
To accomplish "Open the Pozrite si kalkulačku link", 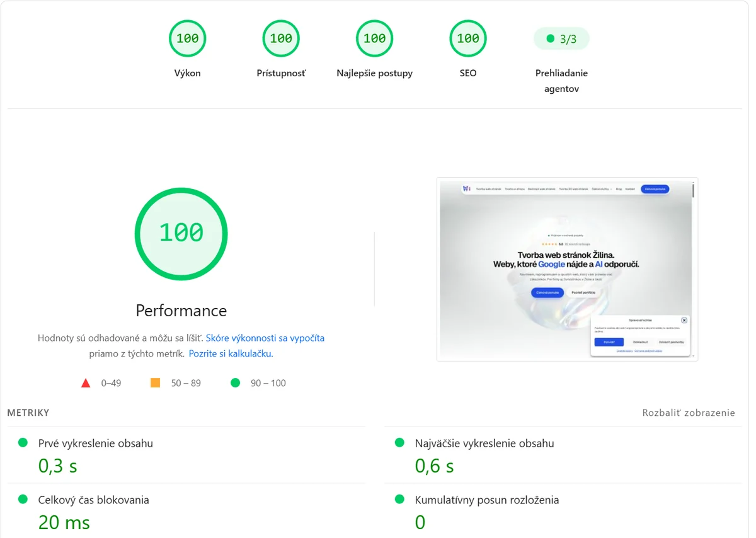I will (231, 353).
